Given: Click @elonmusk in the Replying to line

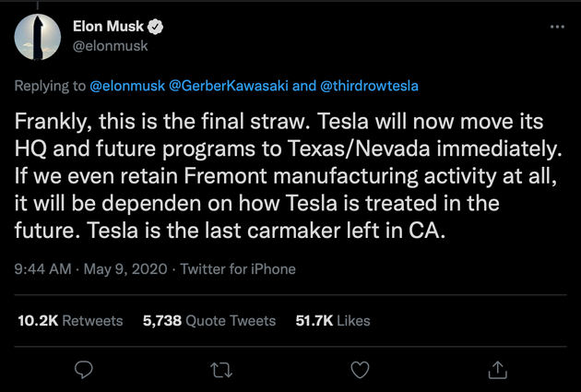Looking at the screenshot, I should (x=127, y=86).
